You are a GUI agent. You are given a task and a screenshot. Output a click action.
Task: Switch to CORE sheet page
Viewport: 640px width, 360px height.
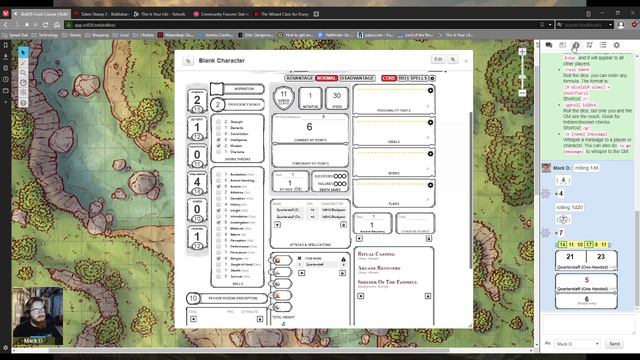pos(389,78)
